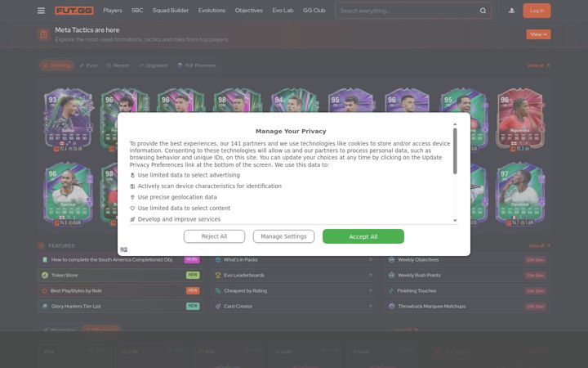
Task: Select the PoF Phenoms tab
Action: tap(197, 65)
